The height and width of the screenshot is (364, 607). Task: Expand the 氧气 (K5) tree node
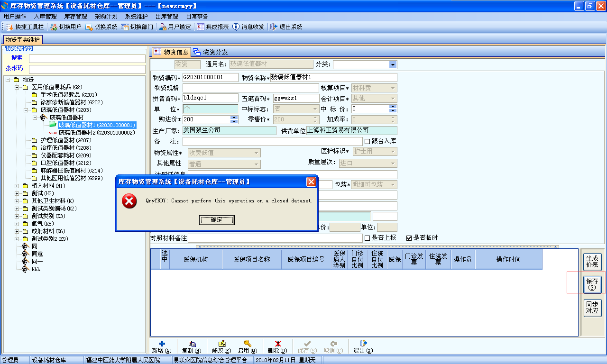[x=18, y=224]
